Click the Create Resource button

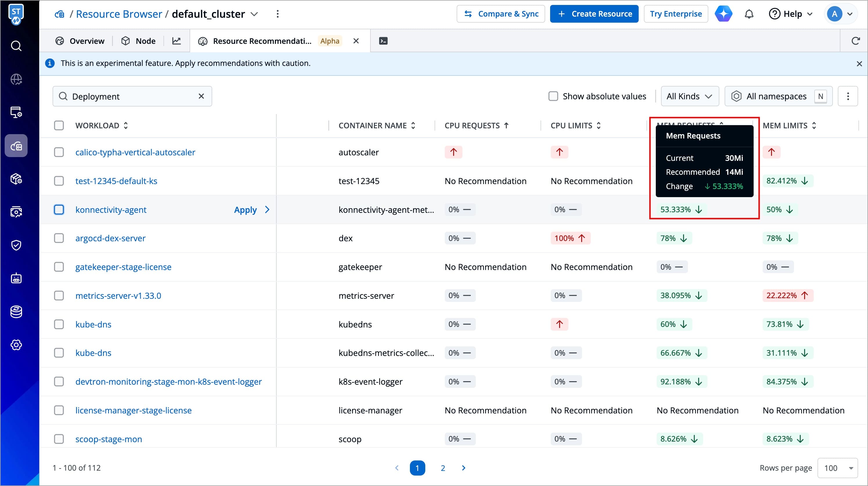pyautogui.click(x=594, y=14)
